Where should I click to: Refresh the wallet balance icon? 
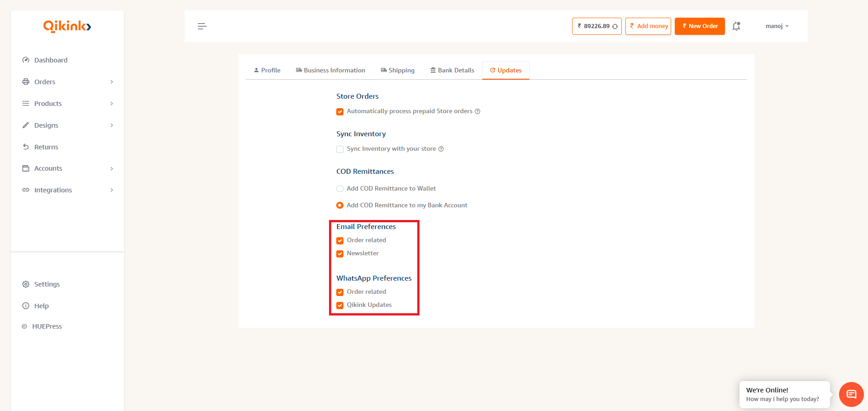[x=615, y=26]
